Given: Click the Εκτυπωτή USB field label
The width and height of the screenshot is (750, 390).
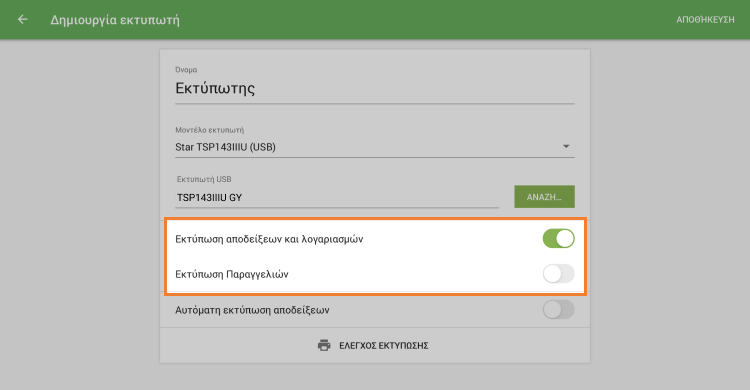Looking at the screenshot, I should point(204,179).
